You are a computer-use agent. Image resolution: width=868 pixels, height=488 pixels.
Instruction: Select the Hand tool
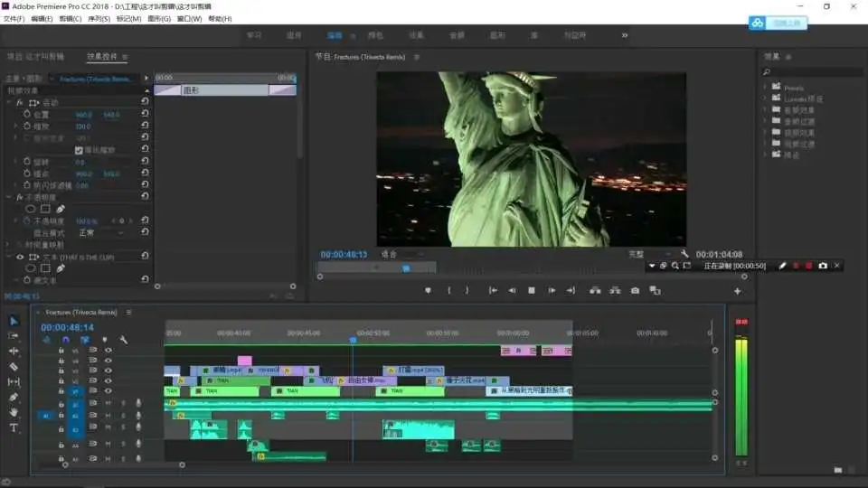[x=14, y=412]
